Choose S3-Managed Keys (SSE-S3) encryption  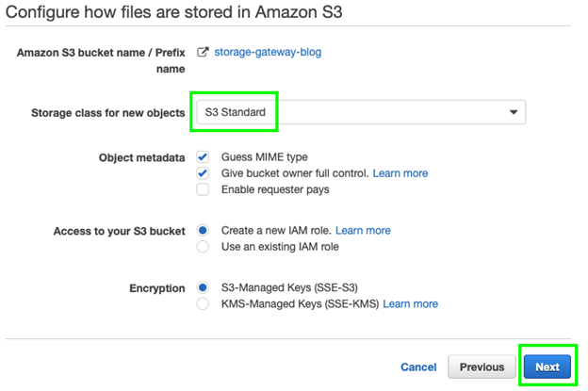tap(203, 287)
